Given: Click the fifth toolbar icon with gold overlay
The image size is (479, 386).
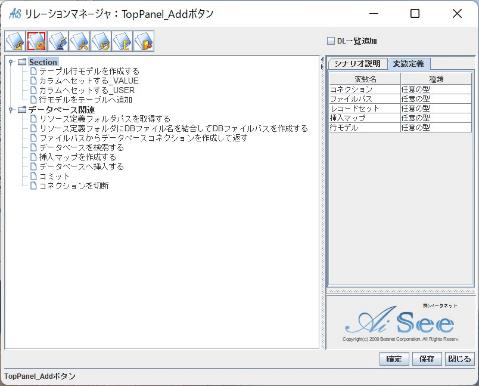Looking at the screenshot, I should [x=101, y=41].
